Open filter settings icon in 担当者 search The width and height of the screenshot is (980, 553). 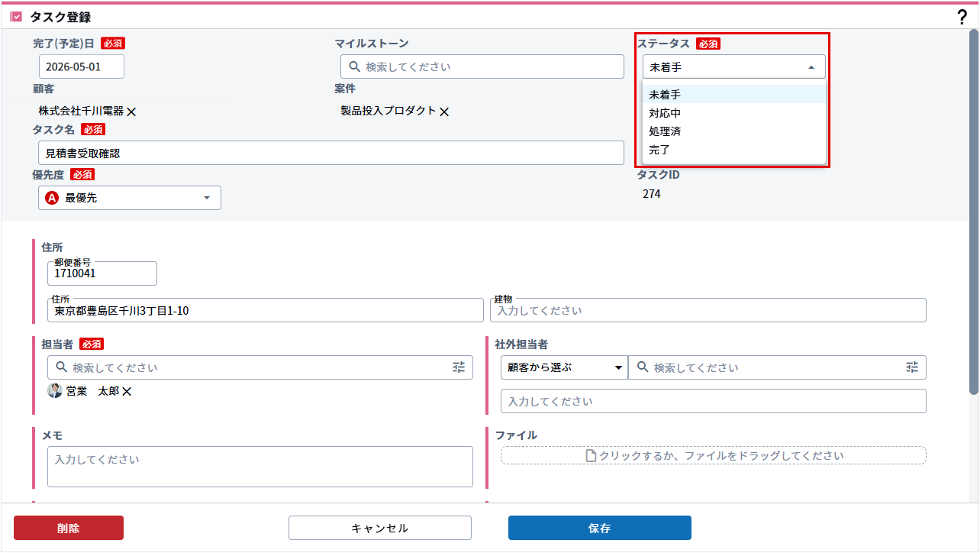[x=459, y=367]
